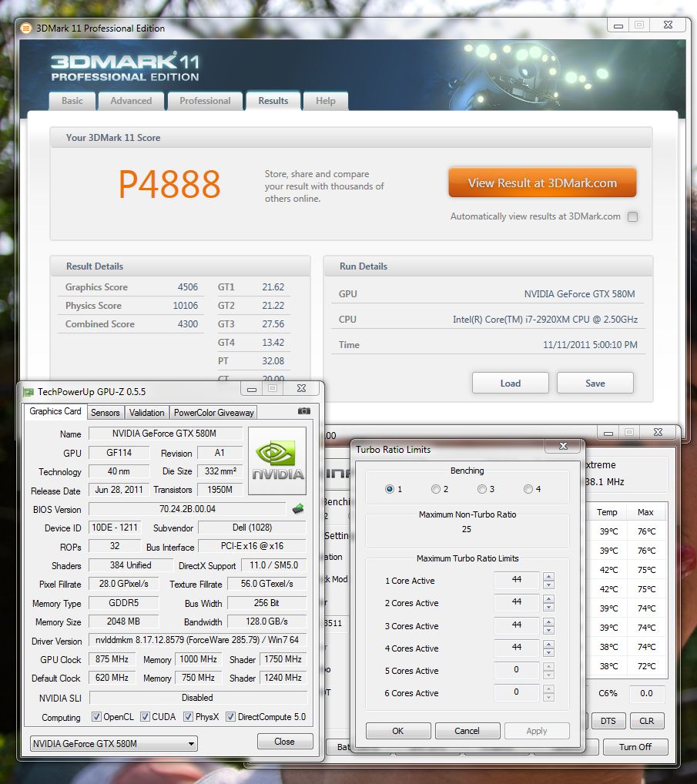This screenshot has height=784, width=697.
Task: Select Benching profile 2 radio
Action: 436,489
